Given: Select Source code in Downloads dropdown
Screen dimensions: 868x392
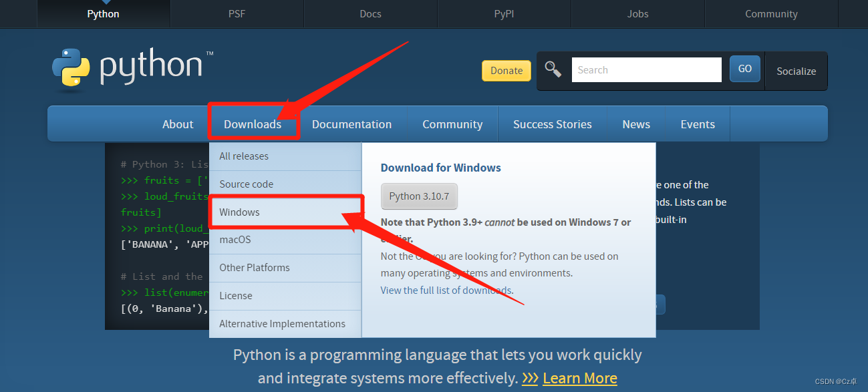Looking at the screenshot, I should tap(285, 184).
